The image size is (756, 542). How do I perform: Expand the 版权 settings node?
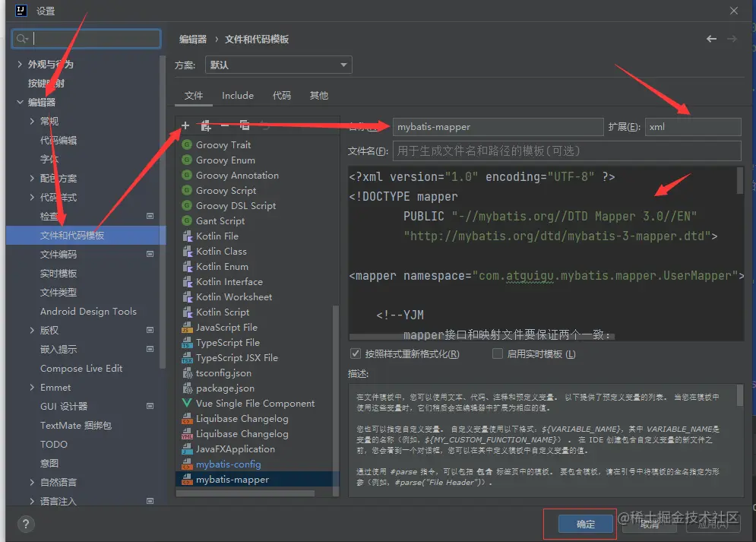click(x=32, y=331)
